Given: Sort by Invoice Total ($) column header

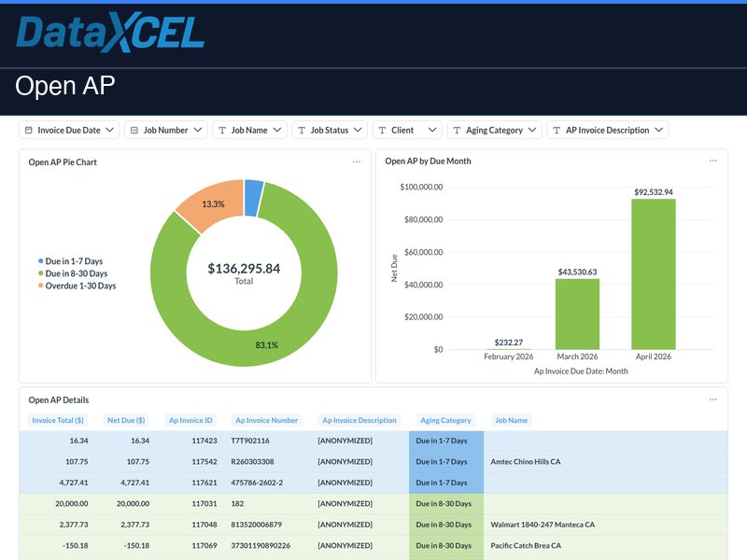Looking at the screenshot, I should 58,420.
